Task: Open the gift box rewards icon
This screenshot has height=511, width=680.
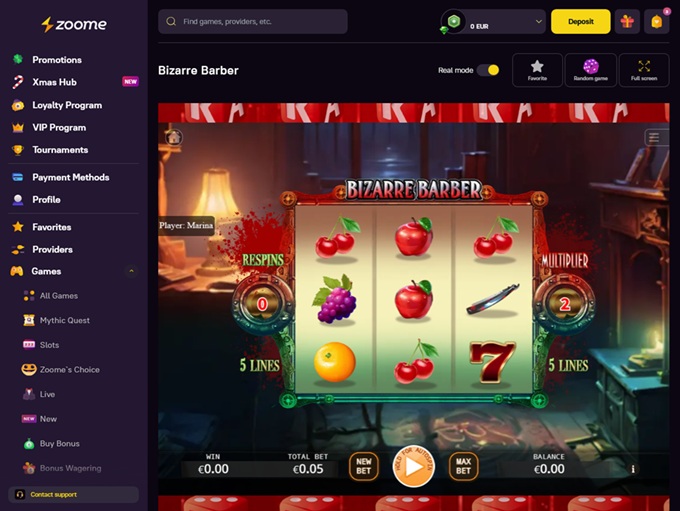Action: [627, 21]
